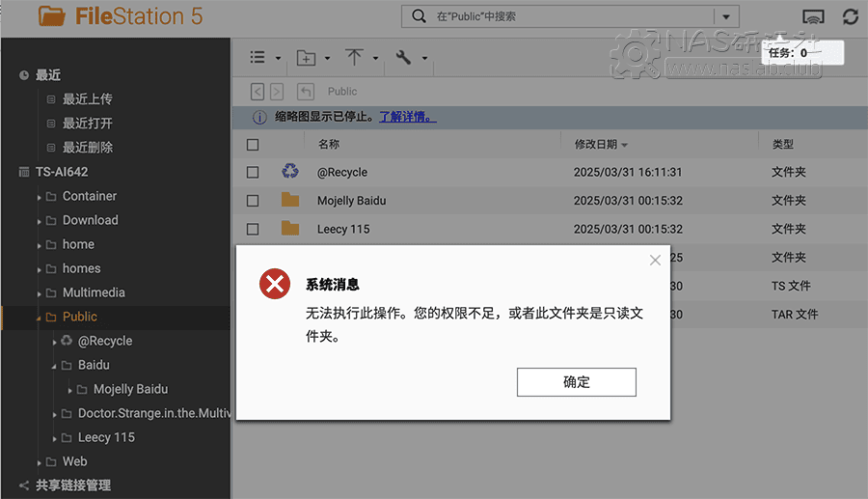Tick the Leecy 115 row checkbox
Screen dimensions: 868x499
point(253,229)
